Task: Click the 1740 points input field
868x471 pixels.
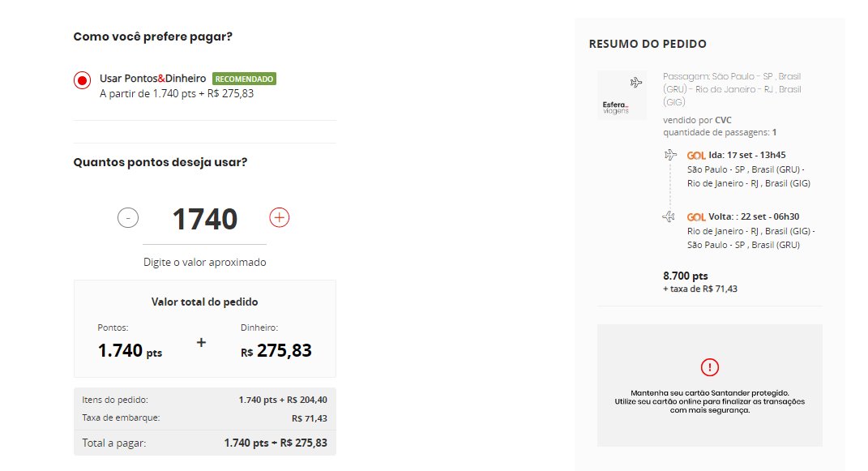Action: pos(205,219)
